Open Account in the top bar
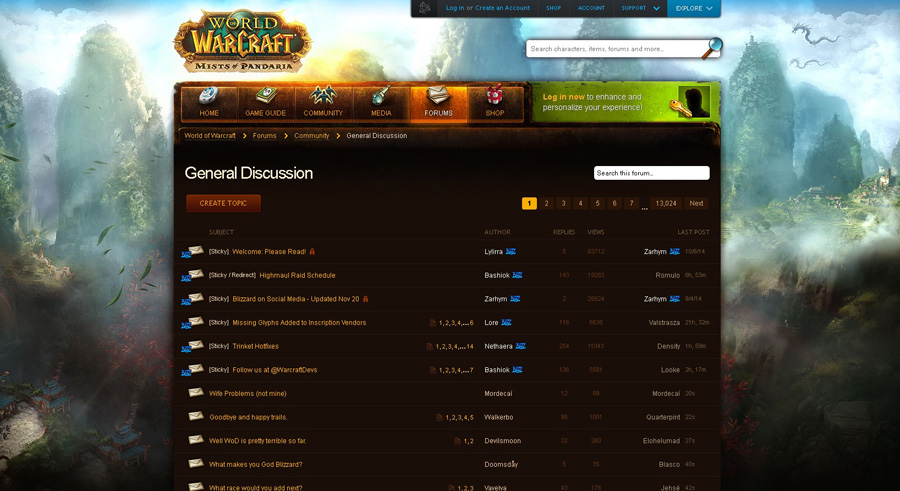Viewport: 900px width, 491px height. tap(591, 8)
